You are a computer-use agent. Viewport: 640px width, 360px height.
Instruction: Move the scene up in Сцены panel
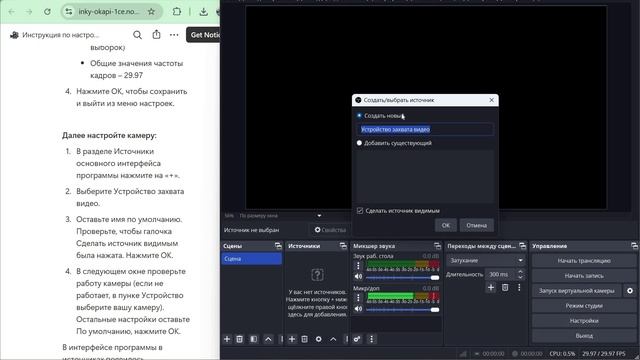click(268, 339)
